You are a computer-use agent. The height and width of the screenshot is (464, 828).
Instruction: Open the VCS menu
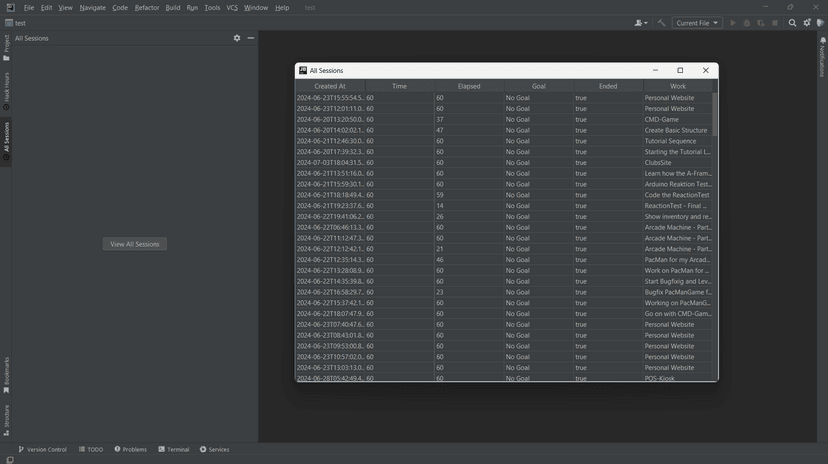[x=232, y=7]
